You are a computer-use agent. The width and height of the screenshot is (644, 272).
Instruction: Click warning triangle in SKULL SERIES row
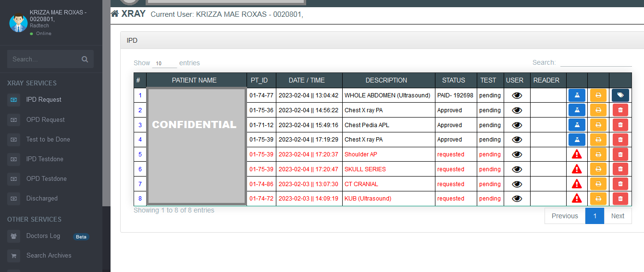[577, 169]
